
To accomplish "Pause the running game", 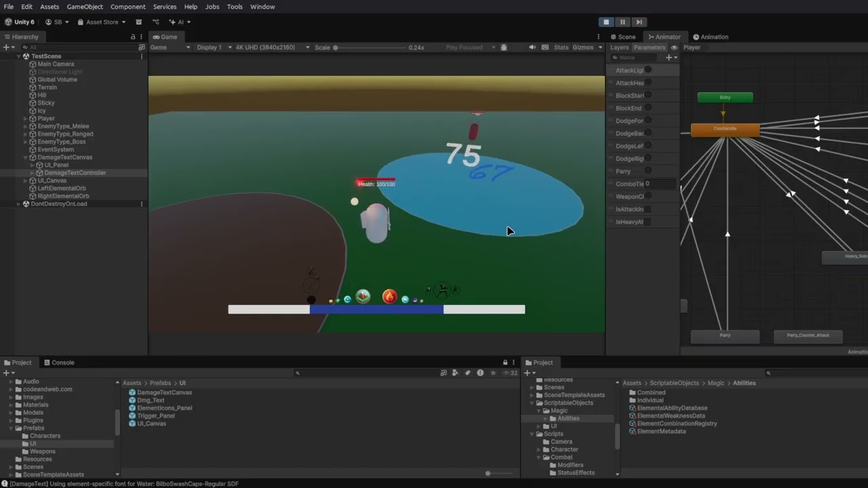I will [x=623, y=22].
